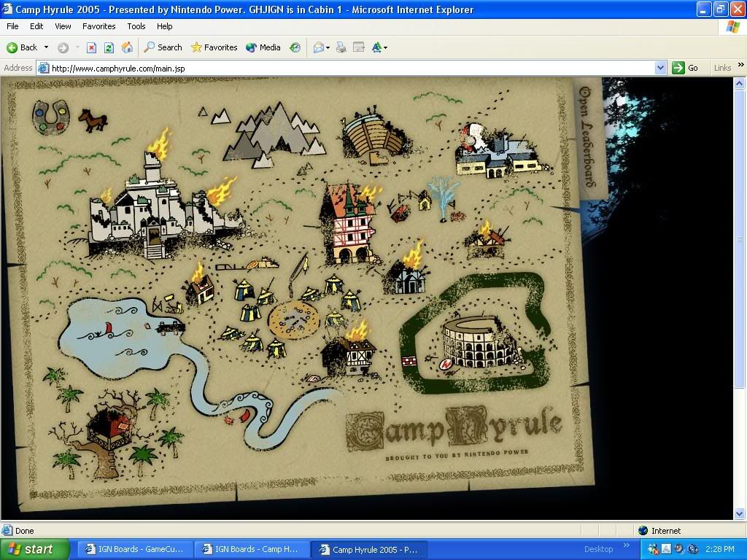Click the greyed Forward arrow button

[63, 47]
